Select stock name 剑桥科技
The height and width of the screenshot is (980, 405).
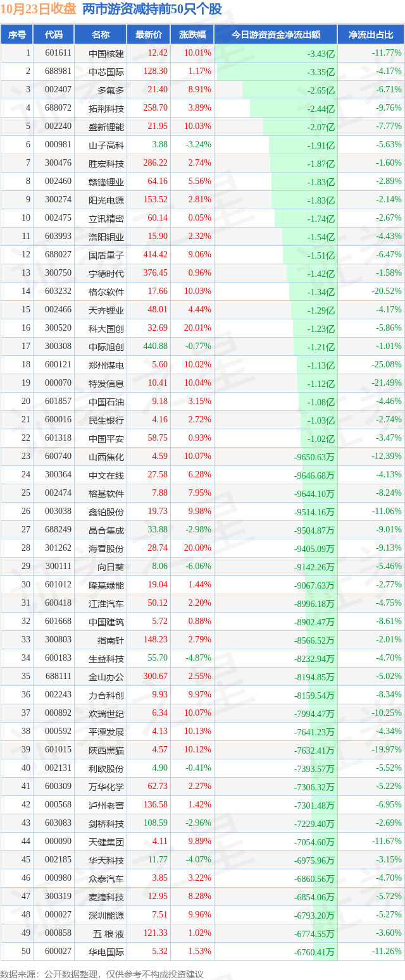tap(106, 823)
